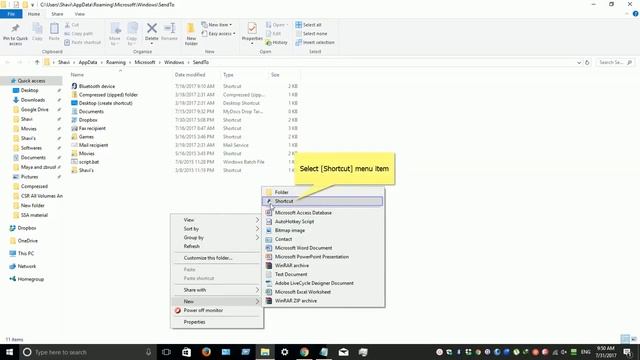
Task: Choose Microsoft Word Document entry
Action: click(x=323, y=248)
